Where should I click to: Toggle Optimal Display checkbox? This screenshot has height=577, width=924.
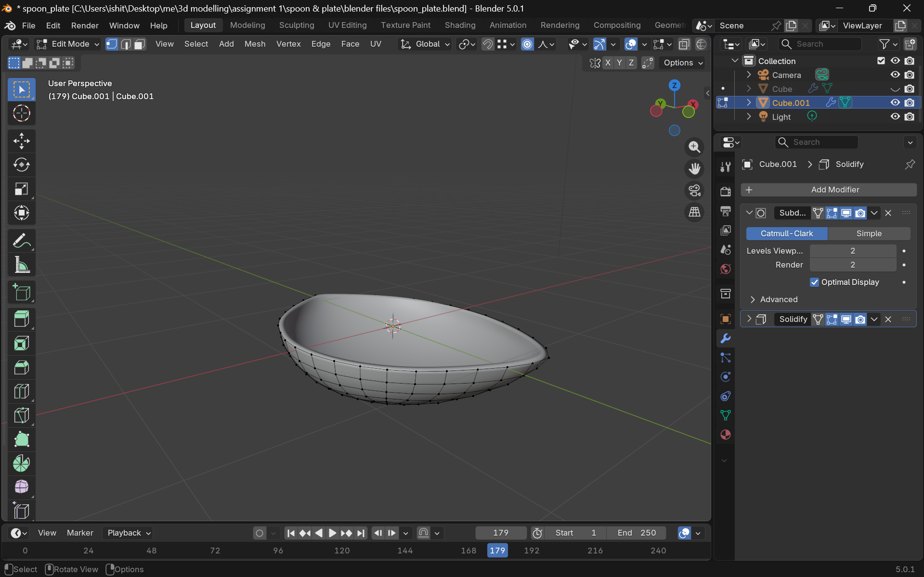tap(814, 282)
